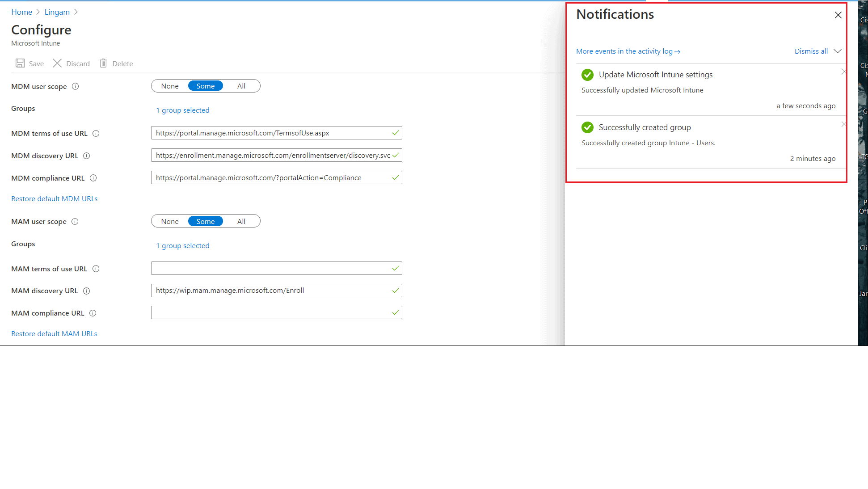Set MAM user scope to All
This screenshot has width=868, height=489.
241,221
